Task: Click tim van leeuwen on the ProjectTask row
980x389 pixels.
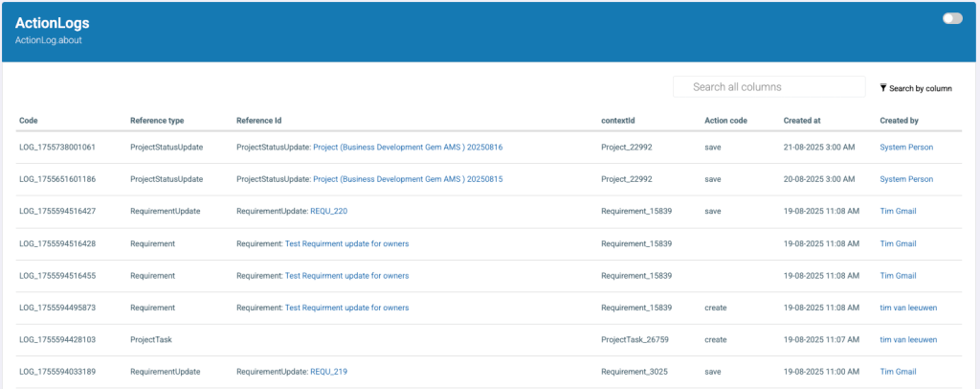Action: [x=907, y=339]
